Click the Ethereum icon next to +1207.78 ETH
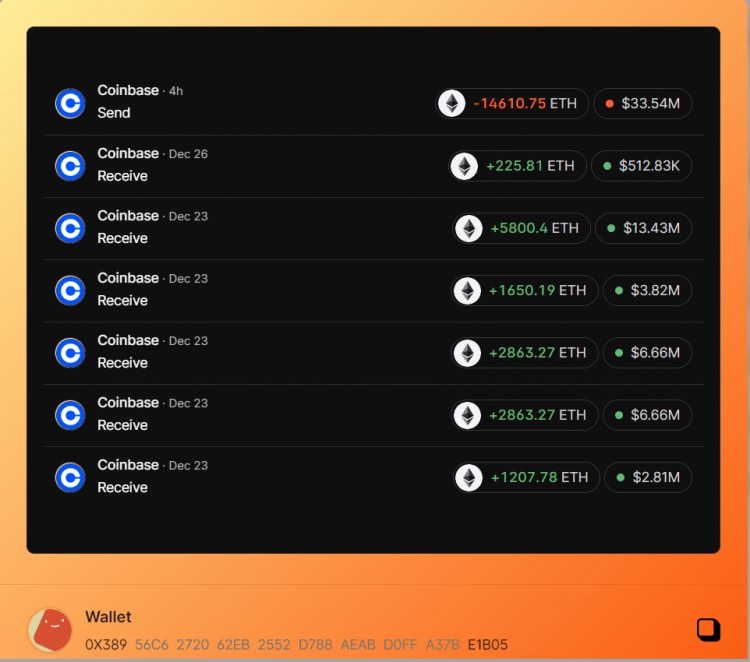This screenshot has height=662, width=750. 469,477
